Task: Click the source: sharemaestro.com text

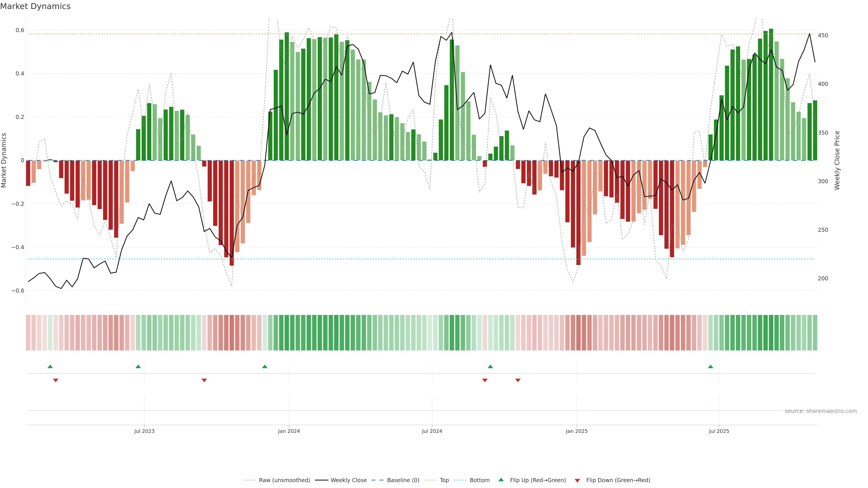Action: point(821,411)
